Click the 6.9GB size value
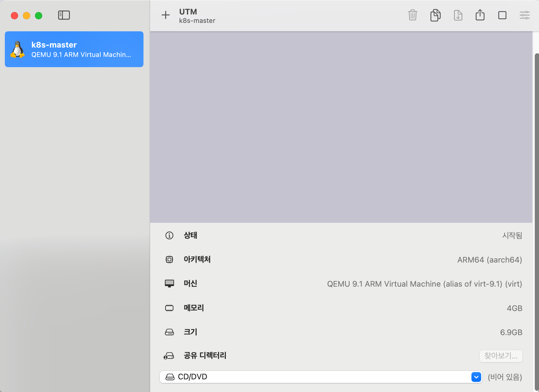539x392 pixels. pyautogui.click(x=511, y=332)
